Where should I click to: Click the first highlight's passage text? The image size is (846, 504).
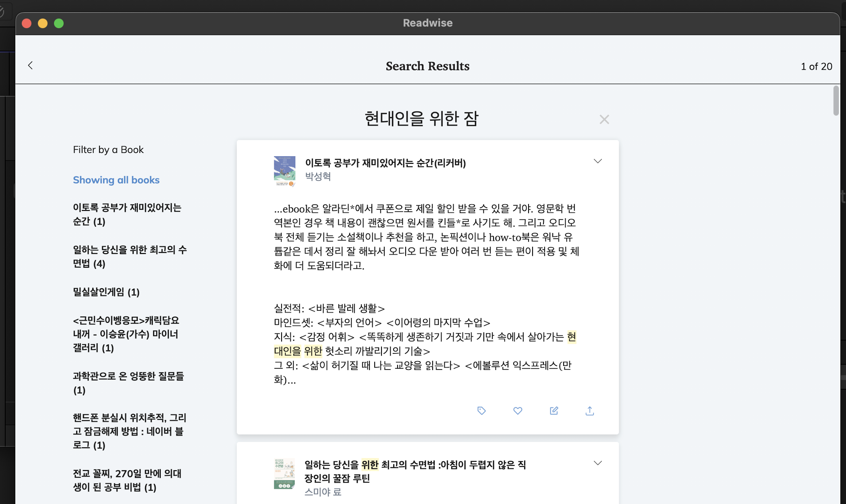pos(426,294)
